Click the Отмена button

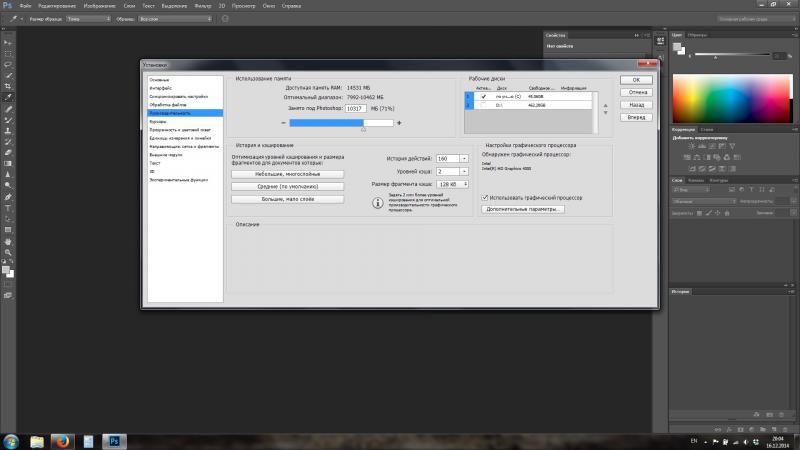coord(636,92)
